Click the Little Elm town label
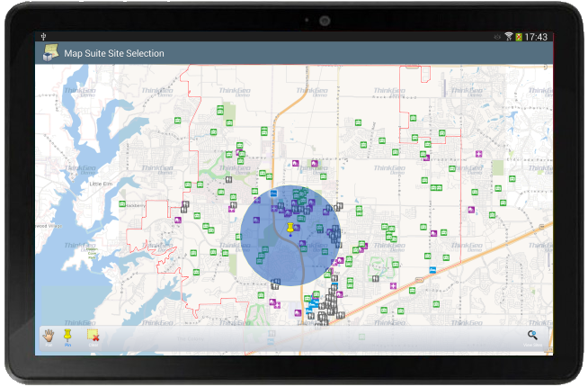This screenshot has height=387, width=588. click(x=103, y=183)
